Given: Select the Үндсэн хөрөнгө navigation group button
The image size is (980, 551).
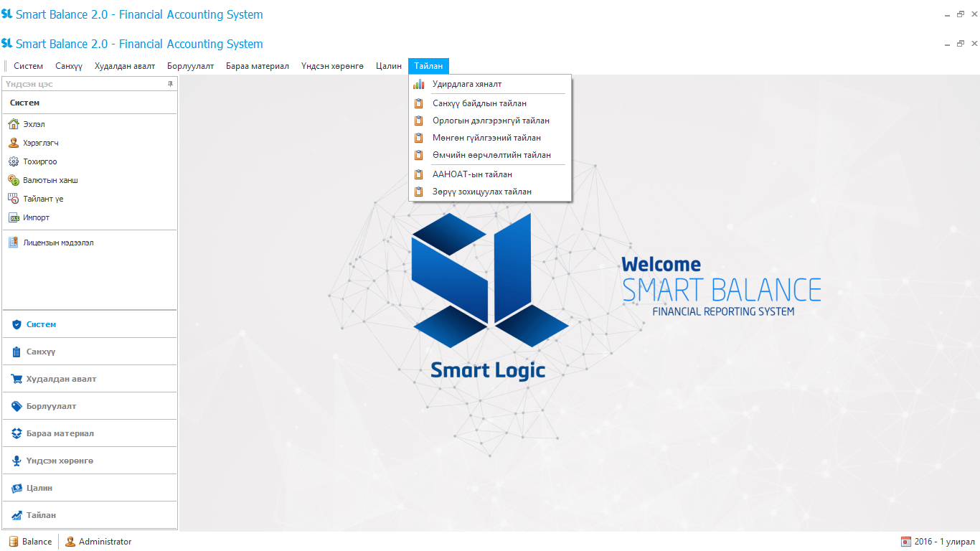Looking at the screenshot, I should click(90, 461).
